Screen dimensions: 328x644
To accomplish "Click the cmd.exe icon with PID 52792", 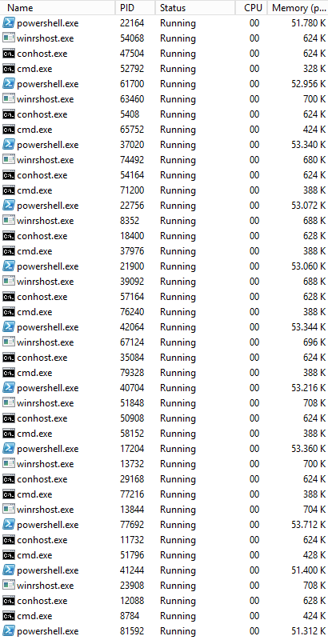I will (9, 69).
